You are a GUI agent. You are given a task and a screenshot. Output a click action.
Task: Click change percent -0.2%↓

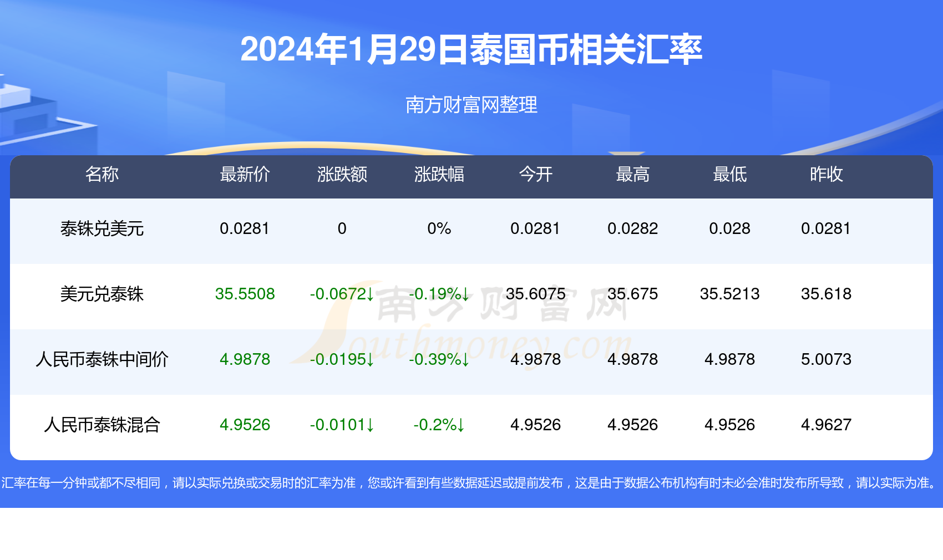tap(439, 425)
